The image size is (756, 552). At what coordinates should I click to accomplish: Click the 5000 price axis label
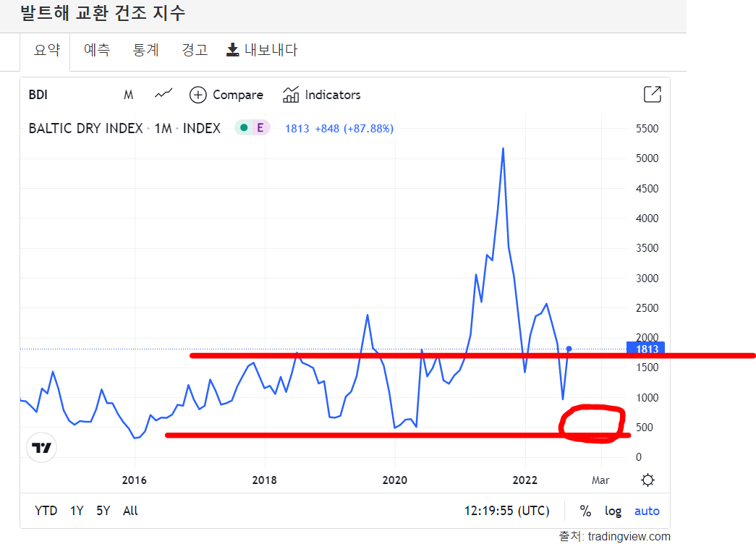[647, 158]
